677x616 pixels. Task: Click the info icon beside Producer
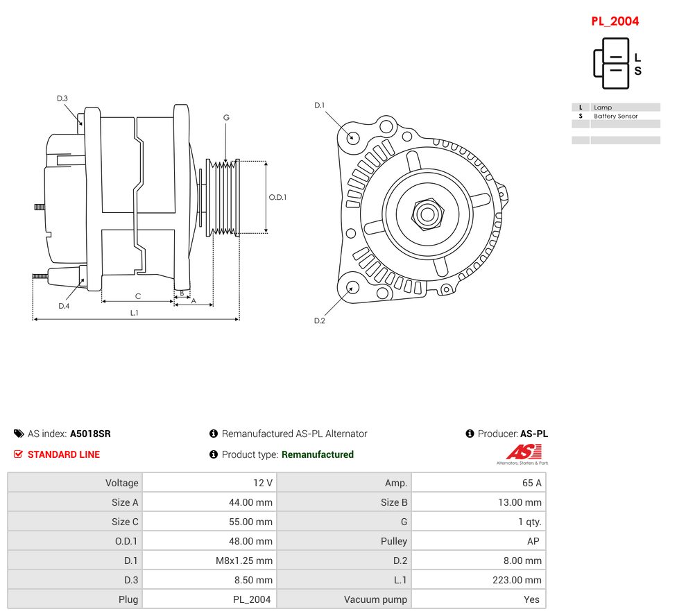click(x=470, y=434)
